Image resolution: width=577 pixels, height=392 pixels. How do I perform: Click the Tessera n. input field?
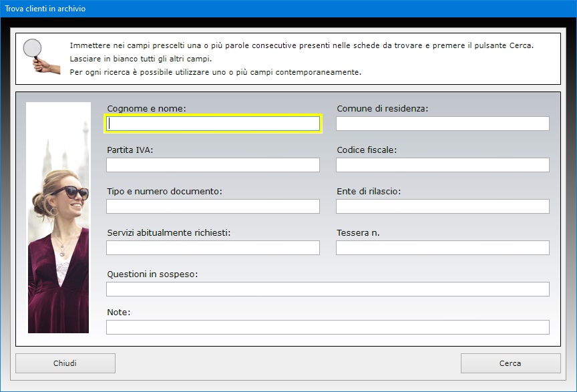pyautogui.click(x=443, y=248)
